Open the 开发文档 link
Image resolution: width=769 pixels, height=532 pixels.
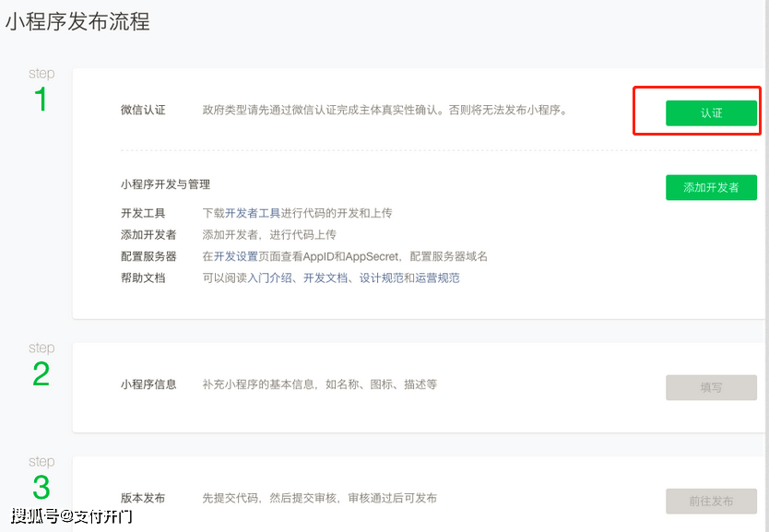[325, 278]
